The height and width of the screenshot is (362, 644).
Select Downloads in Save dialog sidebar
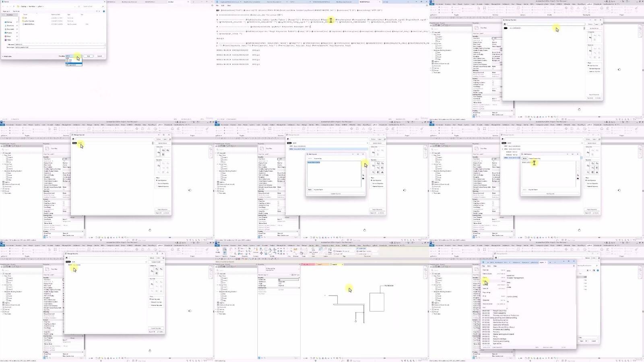[10, 26]
